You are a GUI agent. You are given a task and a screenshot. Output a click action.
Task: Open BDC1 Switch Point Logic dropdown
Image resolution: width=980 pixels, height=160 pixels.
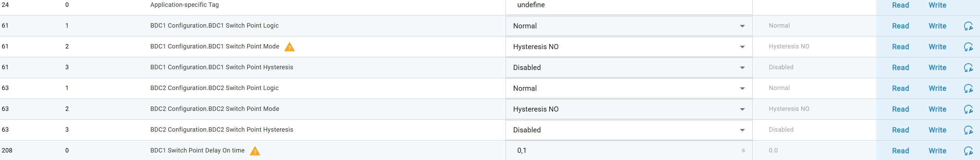click(x=629, y=26)
